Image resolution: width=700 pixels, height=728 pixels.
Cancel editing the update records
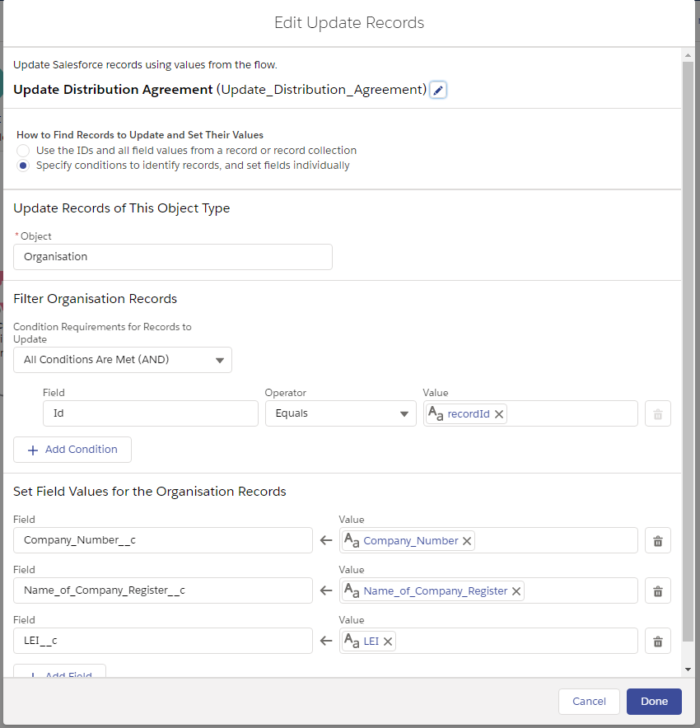(589, 702)
